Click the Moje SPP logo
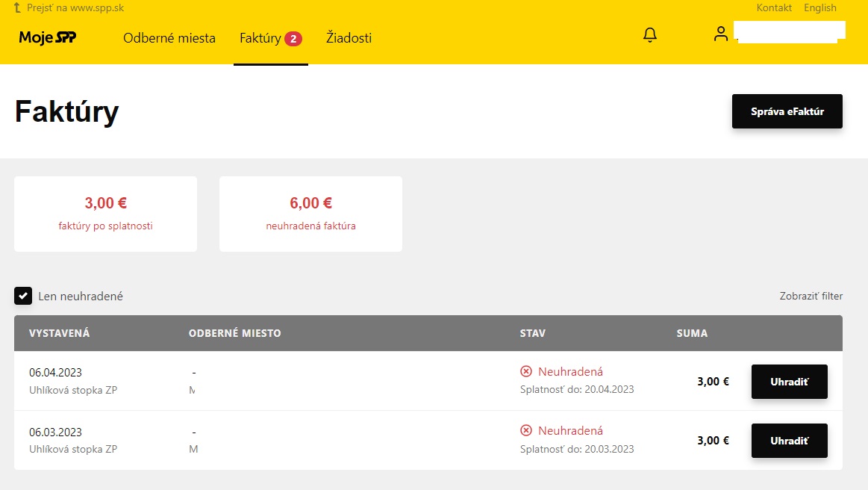 point(48,38)
